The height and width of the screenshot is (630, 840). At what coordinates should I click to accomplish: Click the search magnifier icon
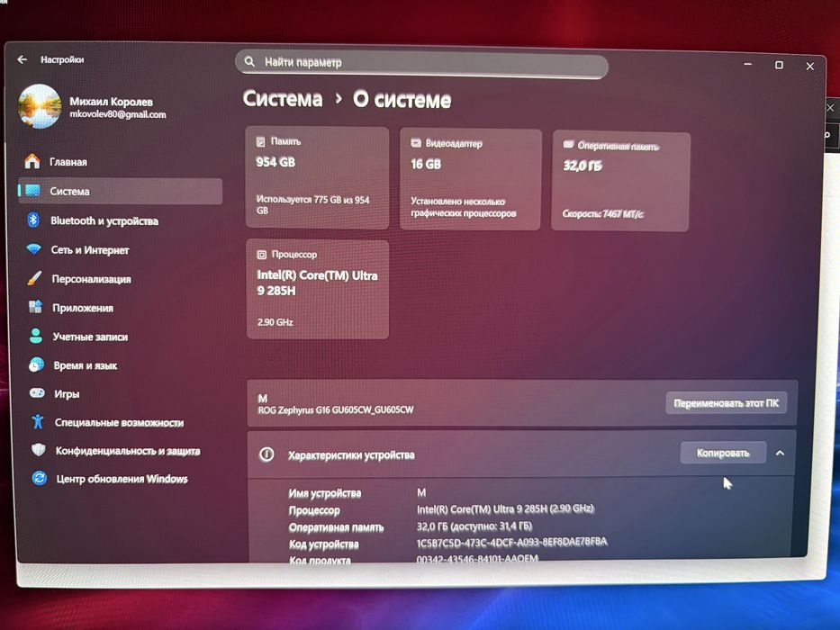(x=249, y=61)
